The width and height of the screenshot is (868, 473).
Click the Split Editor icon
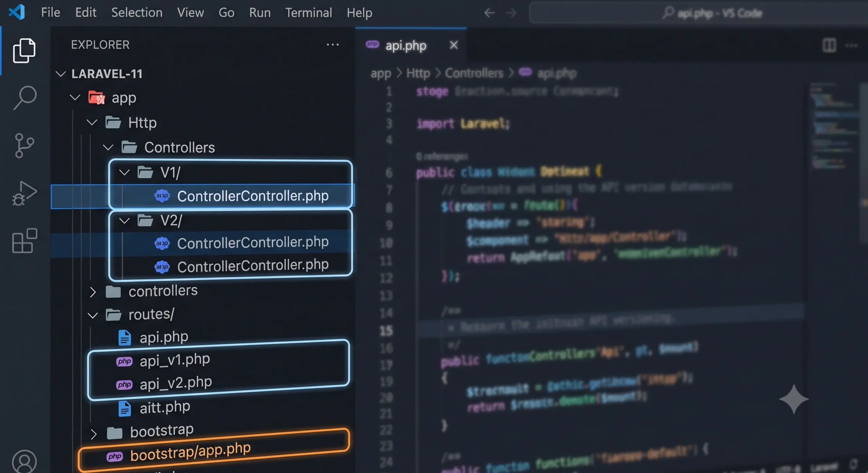tap(829, 45)
